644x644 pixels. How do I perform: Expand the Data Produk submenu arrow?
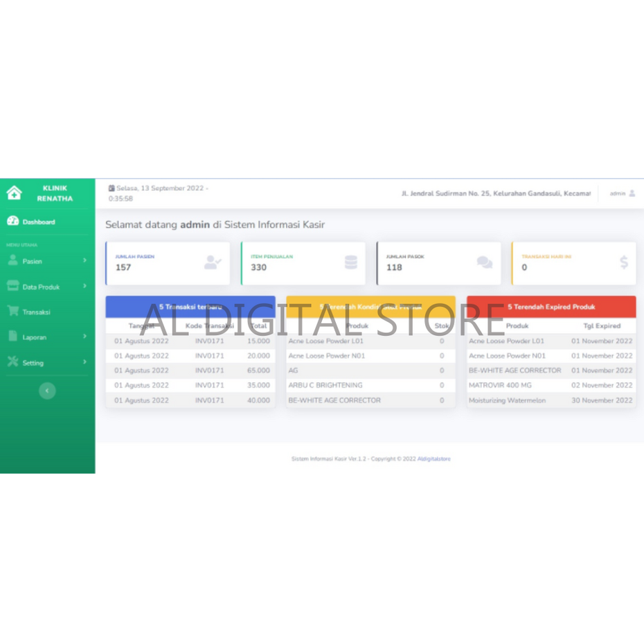coord(84,286)
